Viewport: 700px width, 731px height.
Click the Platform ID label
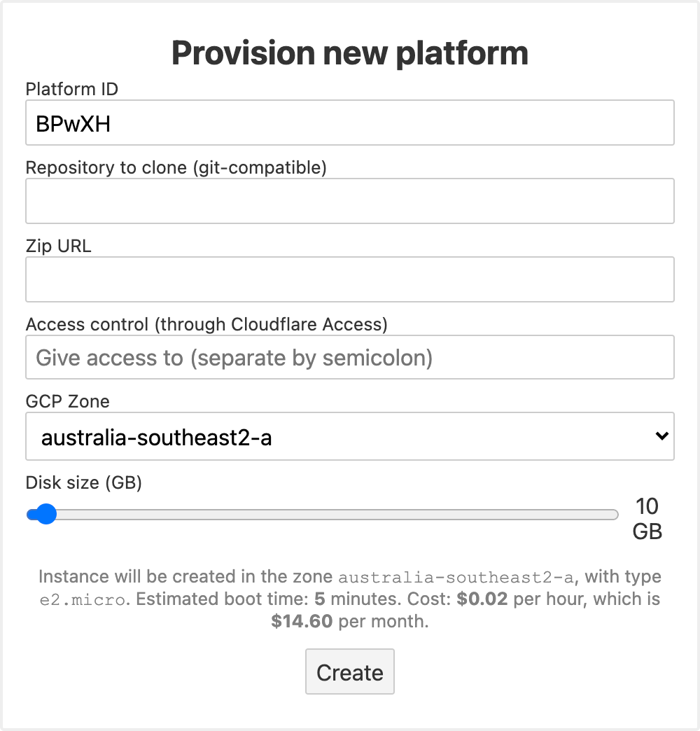click(71, 89)
